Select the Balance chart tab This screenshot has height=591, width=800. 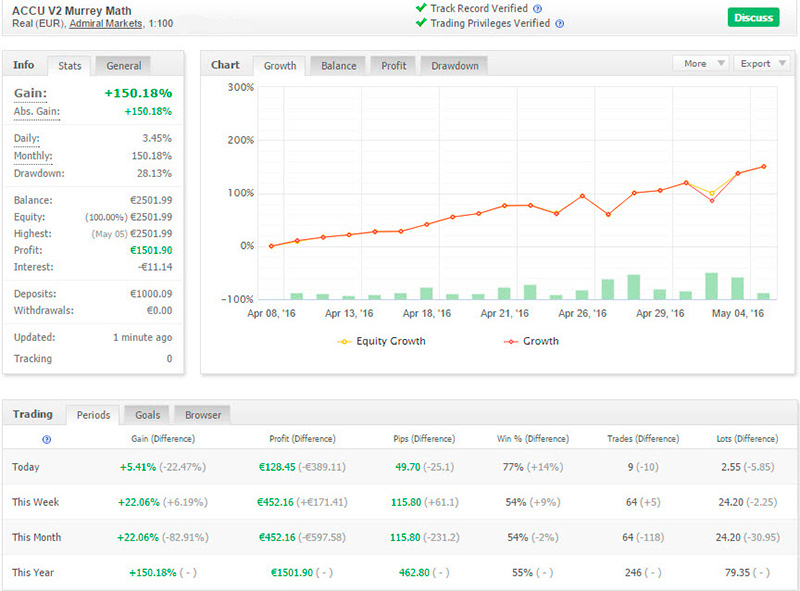click(339, 66)
